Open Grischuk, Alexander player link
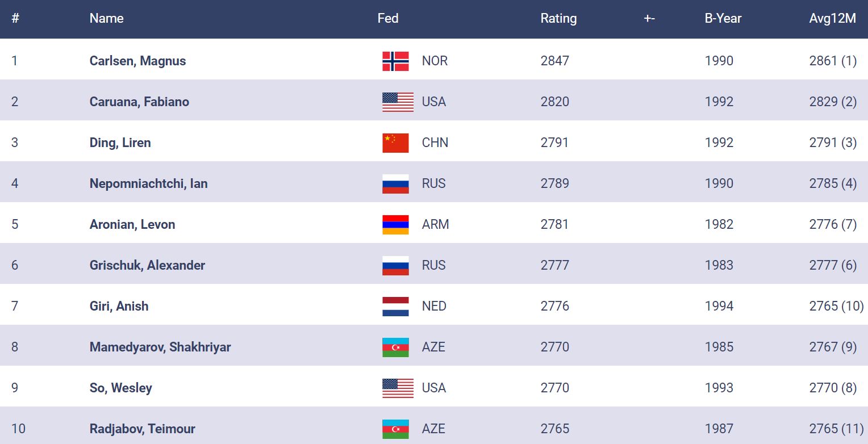This screenshot has width=868, height=444. (147, 266)
